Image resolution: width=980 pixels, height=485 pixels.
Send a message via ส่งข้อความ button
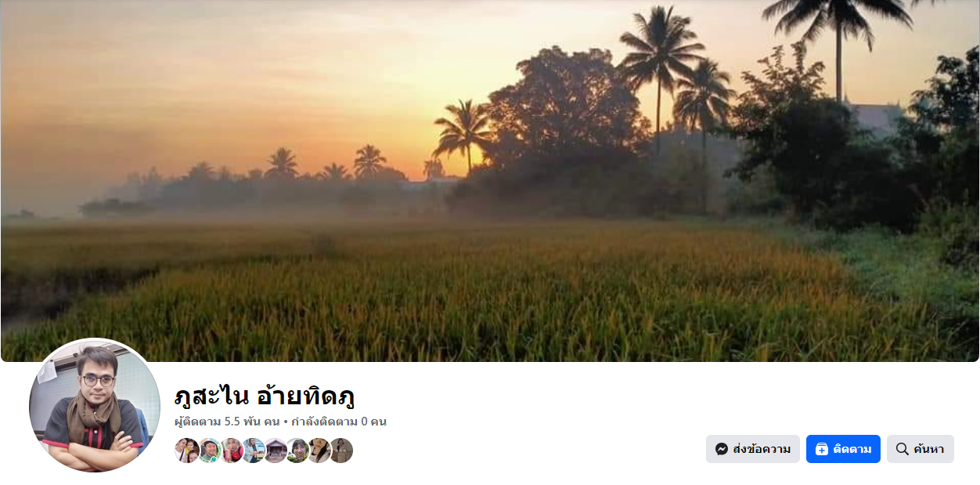(753, 449)
